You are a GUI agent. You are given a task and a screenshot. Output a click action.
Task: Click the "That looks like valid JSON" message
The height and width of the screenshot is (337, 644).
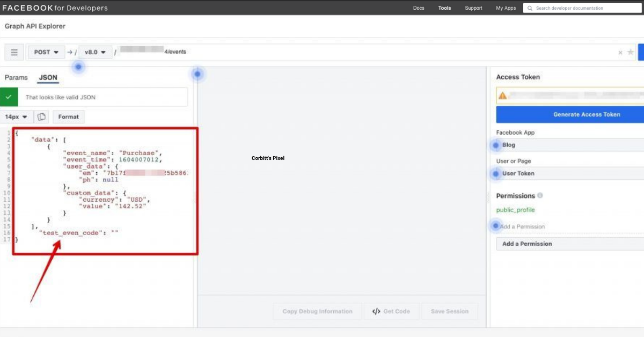61,98
